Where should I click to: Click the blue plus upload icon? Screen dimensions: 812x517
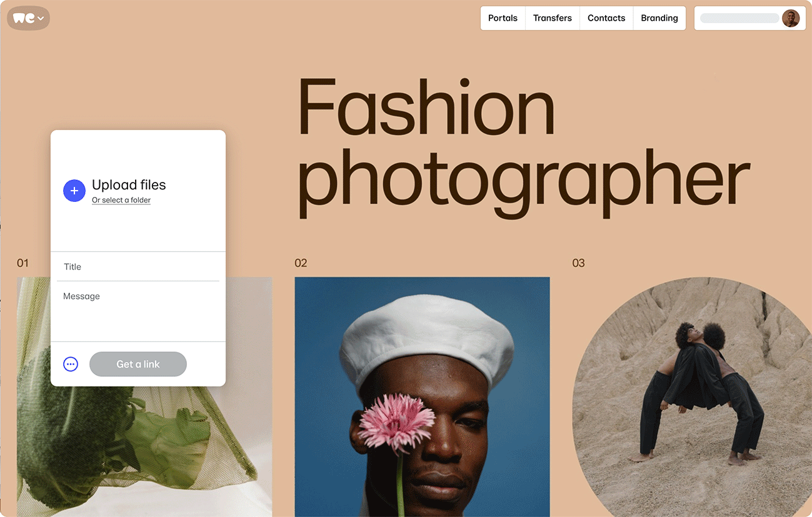click(x=74, y=191)
